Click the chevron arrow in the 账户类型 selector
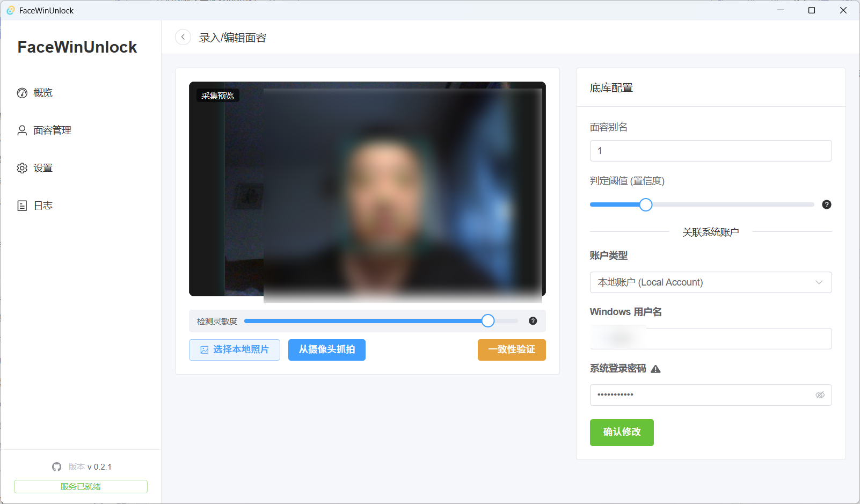This screenshot has height=504, width=860. point(819,282)
